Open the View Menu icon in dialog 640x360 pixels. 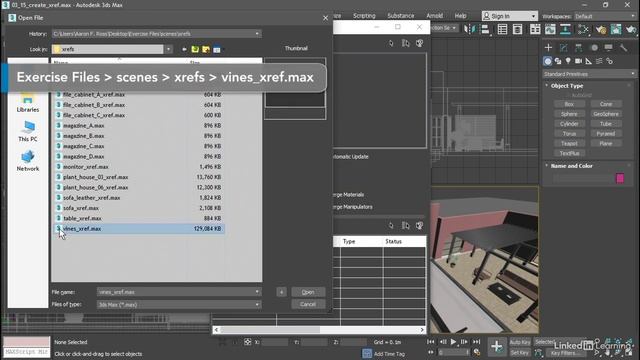point(217,49)
